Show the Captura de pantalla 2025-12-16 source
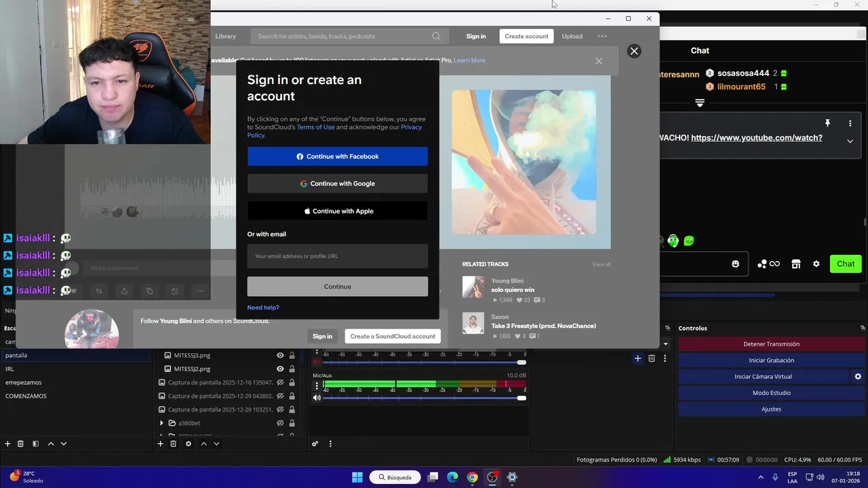Screen dimensions: 868x488 [280, 382]
